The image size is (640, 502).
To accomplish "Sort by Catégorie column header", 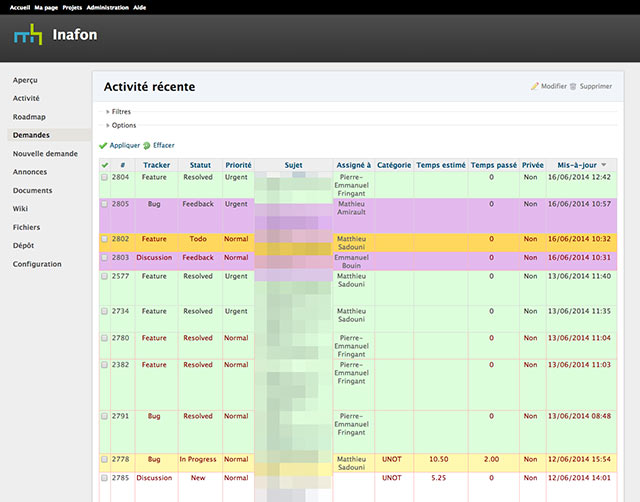I will 394,165.
